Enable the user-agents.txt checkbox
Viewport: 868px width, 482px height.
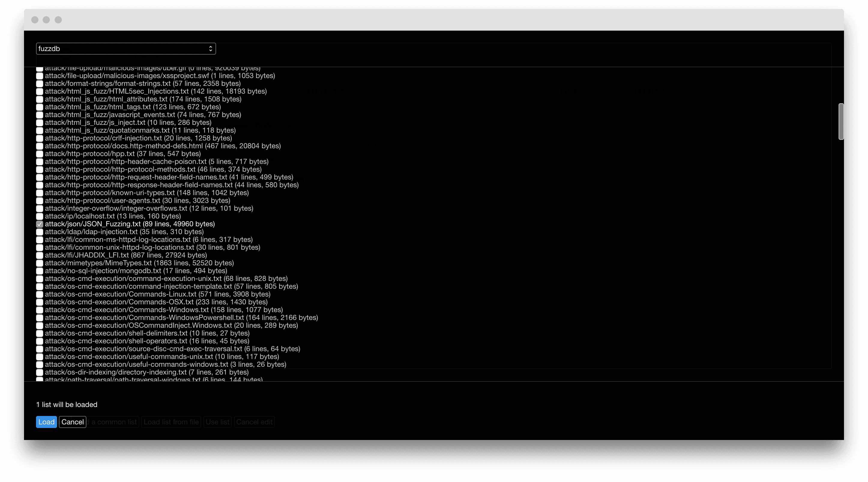(x=39, y=201)
